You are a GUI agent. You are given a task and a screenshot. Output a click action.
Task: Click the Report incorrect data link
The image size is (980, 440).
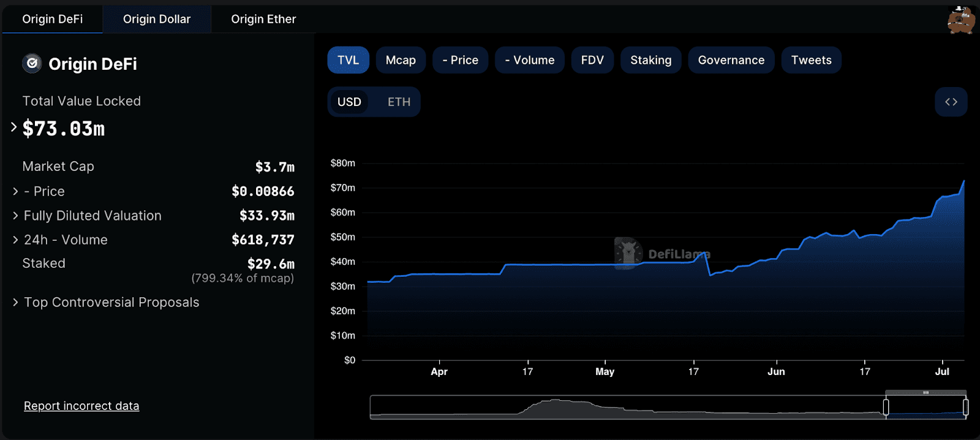pos(81,406)
